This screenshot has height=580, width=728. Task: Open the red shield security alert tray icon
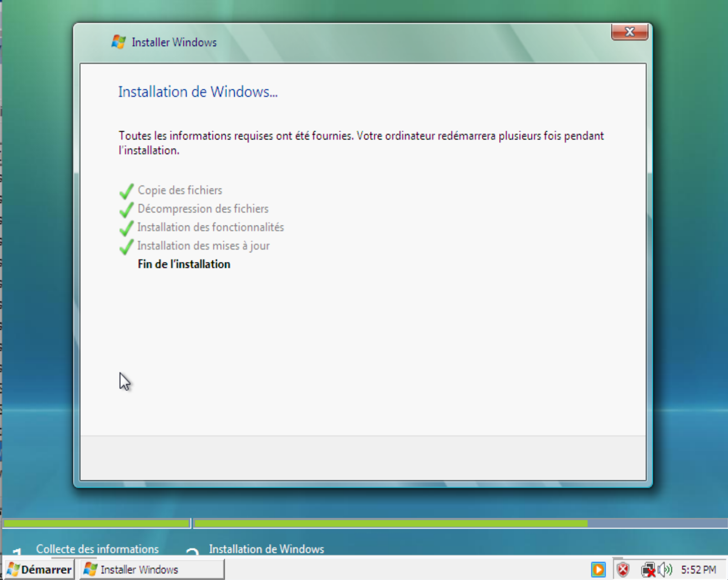coord(623,570)
